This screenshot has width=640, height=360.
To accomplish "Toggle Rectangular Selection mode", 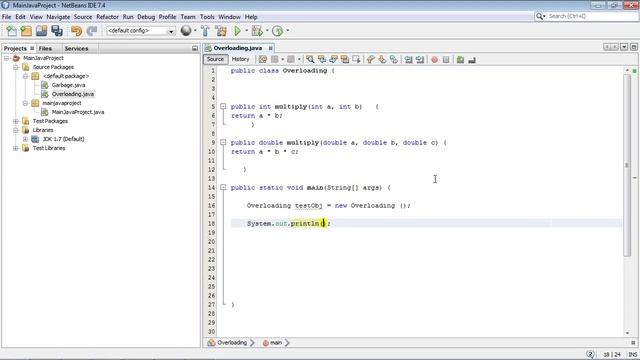I will click(x=356, y=60).
